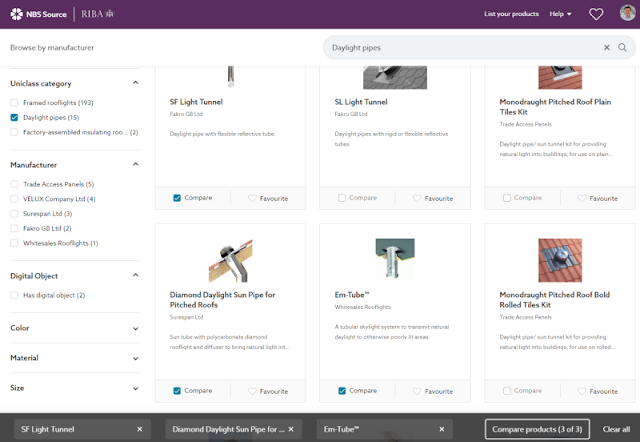Favourite Diamond Daylight Sun Pipe product
This screenshot has width=640, height=442.
point(268,391)
